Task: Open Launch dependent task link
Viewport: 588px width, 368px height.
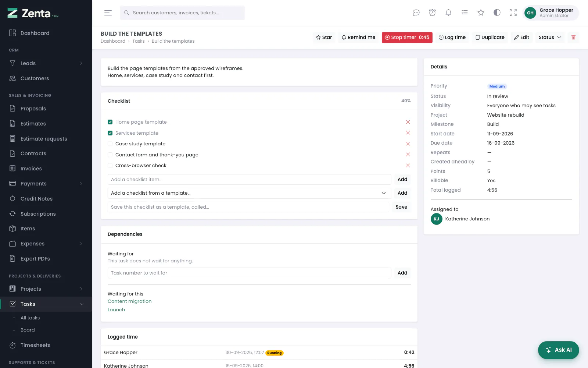Action: (x=116, y=310)
